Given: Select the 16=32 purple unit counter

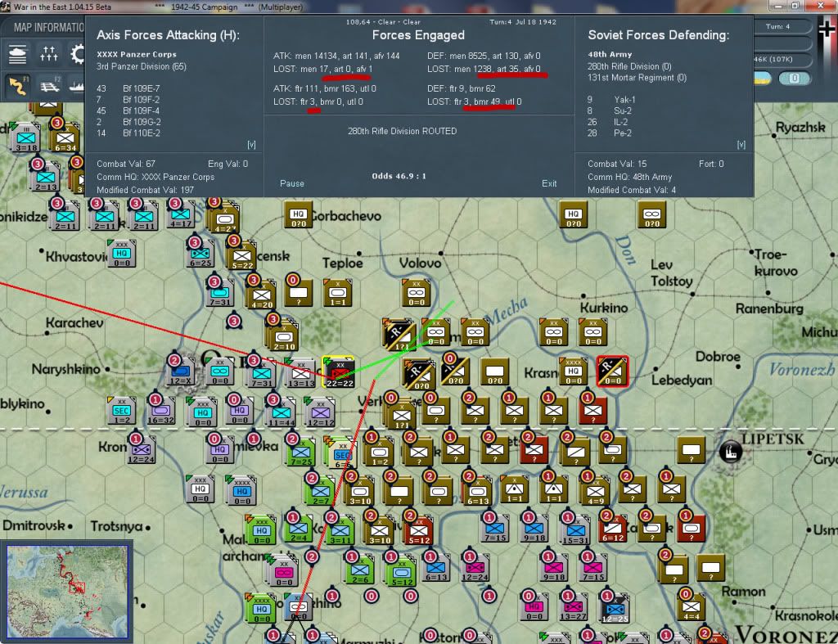Looking at the screenshot, I should (x=161, y=411).
